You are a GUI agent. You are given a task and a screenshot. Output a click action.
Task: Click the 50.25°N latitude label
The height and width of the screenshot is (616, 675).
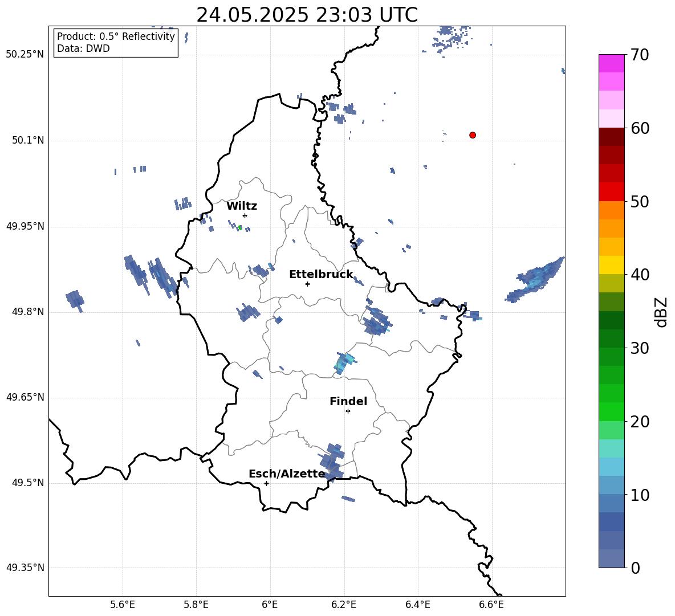[x=25, y=55]
